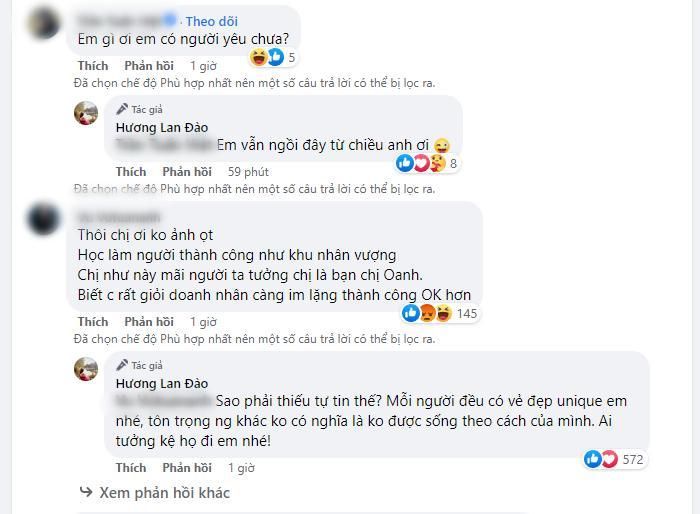Click the pencil 'Tác giả' badge in first reply

click(x=139, y=109)
